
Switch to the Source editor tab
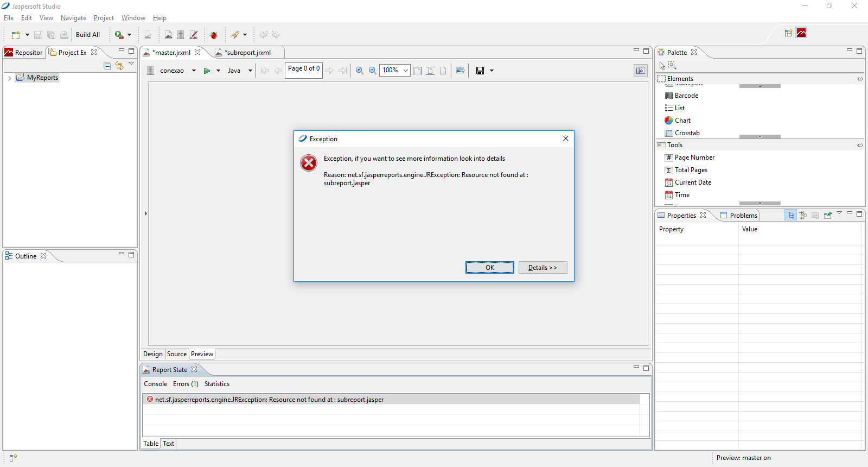[177, 354]
